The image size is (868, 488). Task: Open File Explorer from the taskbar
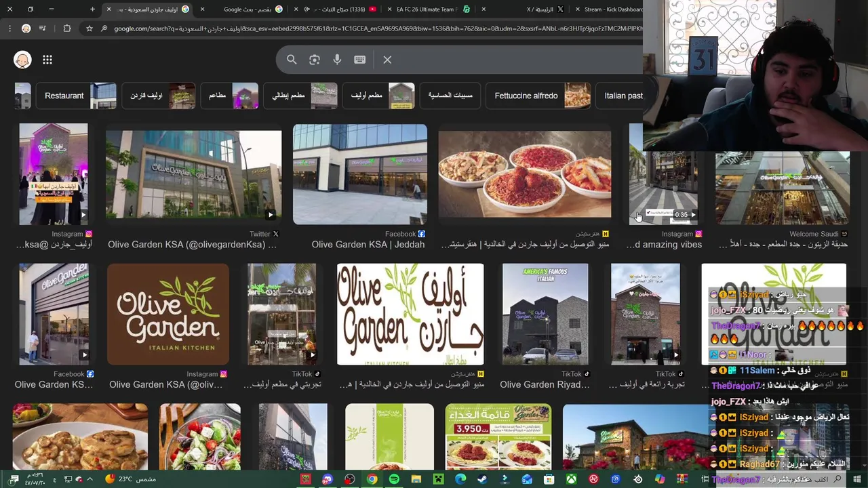pyautogui.click(x=416, y=479)
